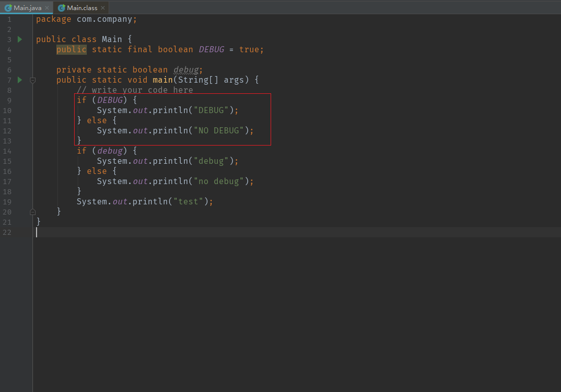Place cursor on the DEBUG constant declaration

click(211, 49)
